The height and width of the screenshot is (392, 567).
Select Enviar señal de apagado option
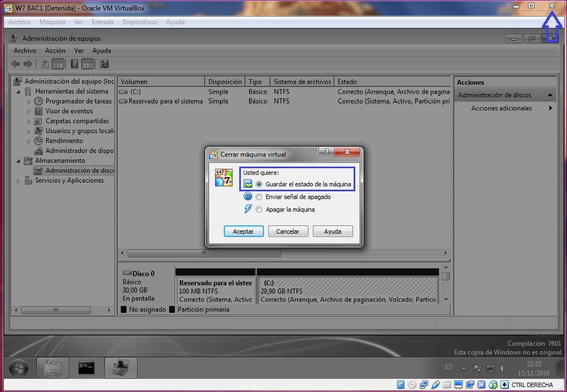[x=259, y=197]
